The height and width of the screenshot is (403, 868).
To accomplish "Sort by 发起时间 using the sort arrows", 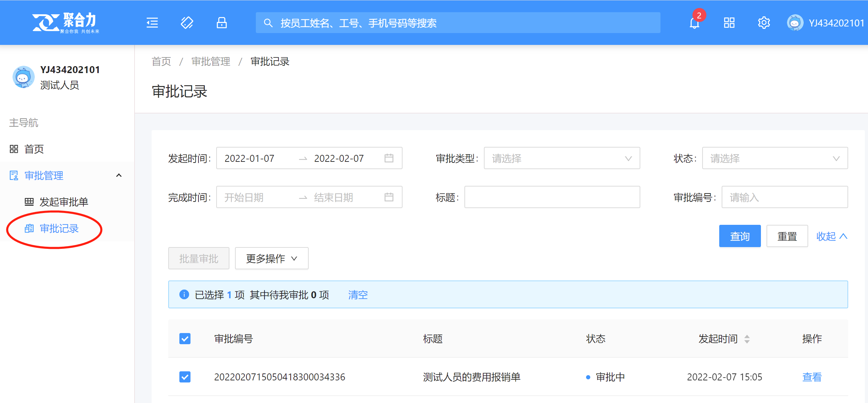I will tap(747, 339).
